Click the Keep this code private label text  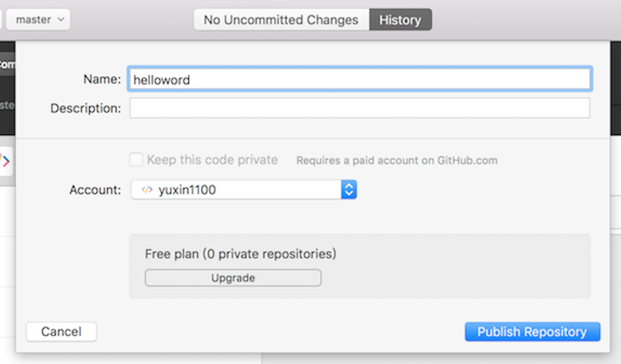click(x=212, y=160)
